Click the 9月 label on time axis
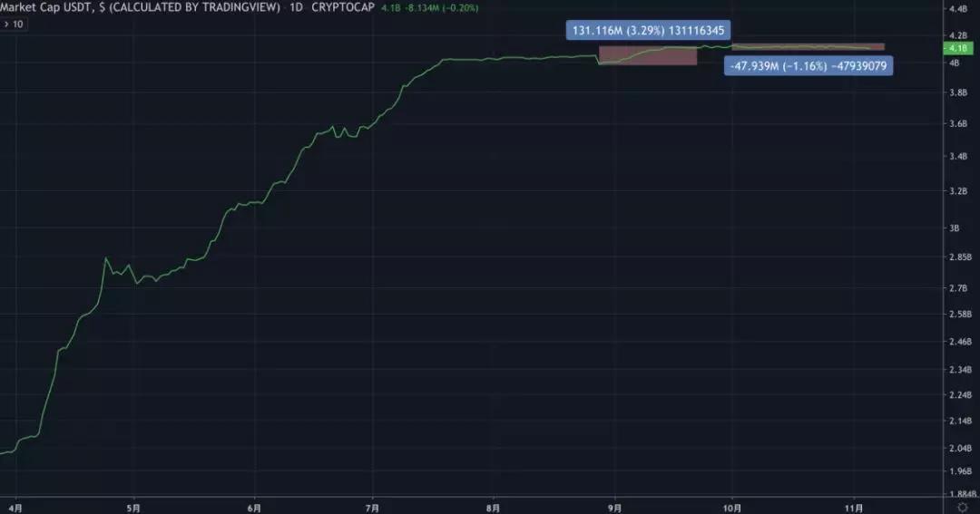This screenshot has width=980, height=514. (614, 507)
